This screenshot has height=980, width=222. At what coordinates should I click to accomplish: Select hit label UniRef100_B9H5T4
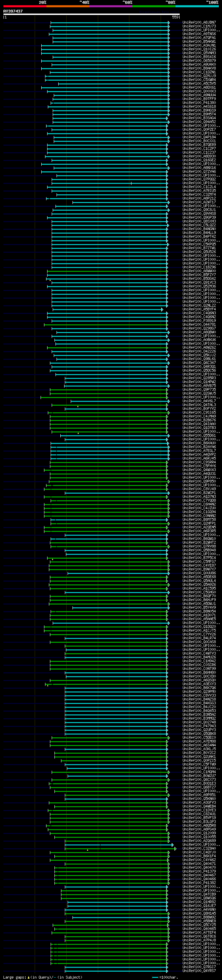pos(199,114)
